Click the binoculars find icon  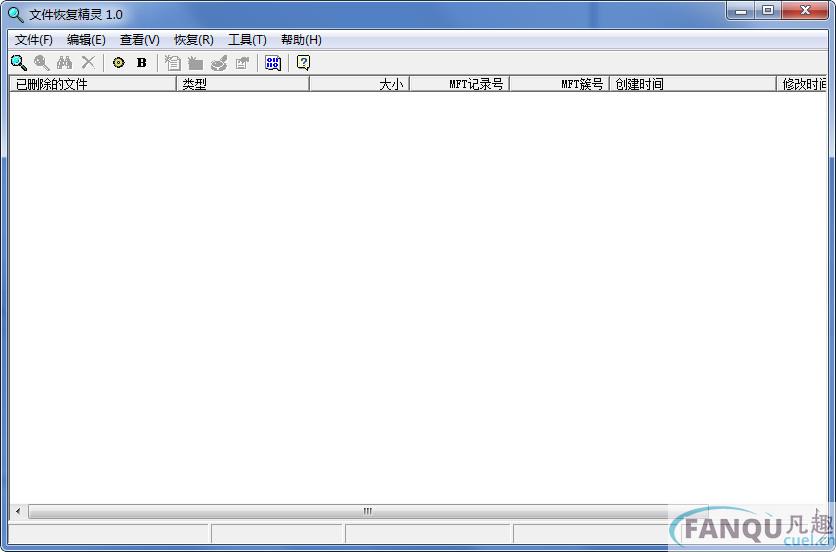pyautogui.click(x=65, y=63)
